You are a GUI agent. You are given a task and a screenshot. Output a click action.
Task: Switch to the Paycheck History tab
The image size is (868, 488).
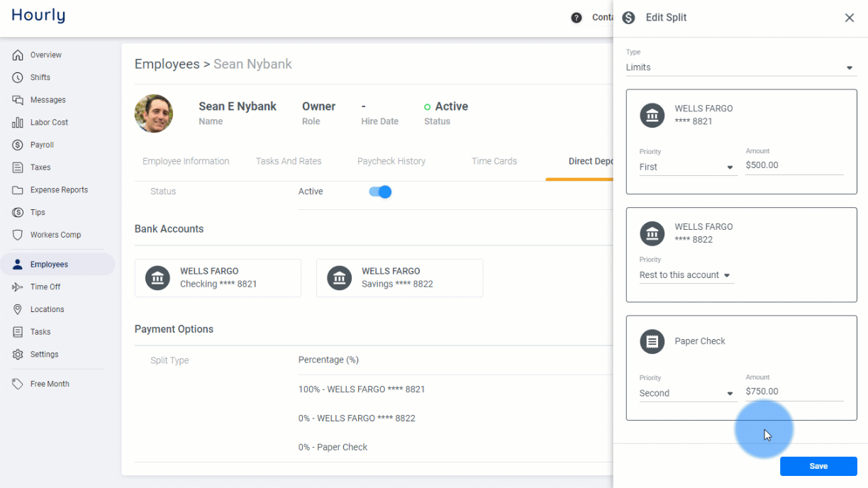(391, 161)
